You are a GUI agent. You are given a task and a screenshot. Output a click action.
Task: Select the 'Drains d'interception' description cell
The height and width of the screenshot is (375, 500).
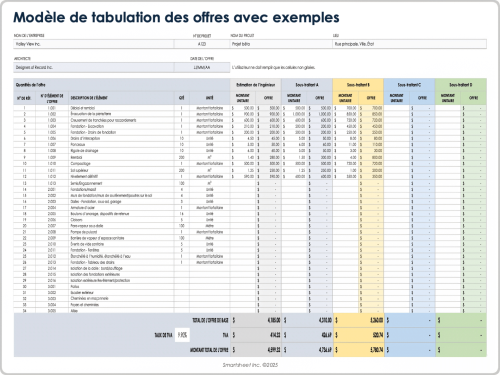click(121, 138)
